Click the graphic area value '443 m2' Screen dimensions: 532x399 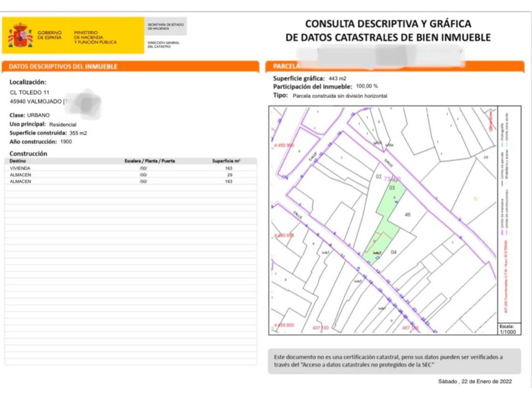click(337, 78)
